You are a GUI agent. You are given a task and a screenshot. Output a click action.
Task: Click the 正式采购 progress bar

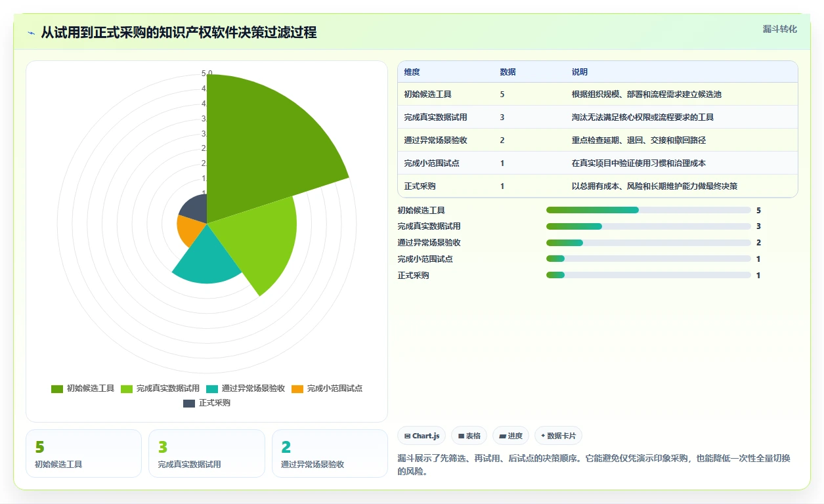(649, 275)
